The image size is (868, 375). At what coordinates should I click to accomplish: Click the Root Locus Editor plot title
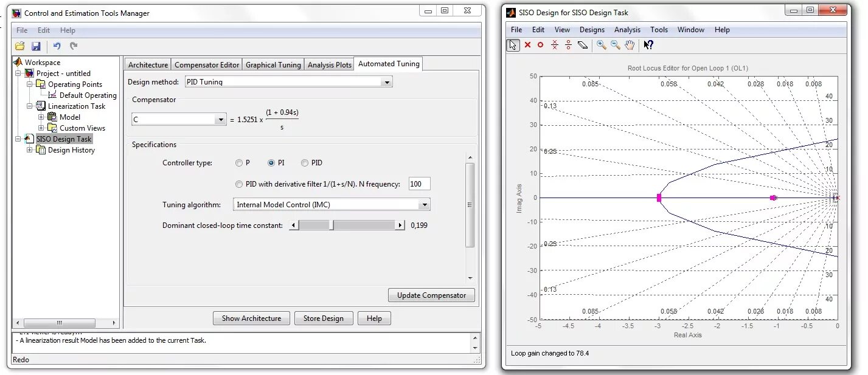click(x=687, y=69)
